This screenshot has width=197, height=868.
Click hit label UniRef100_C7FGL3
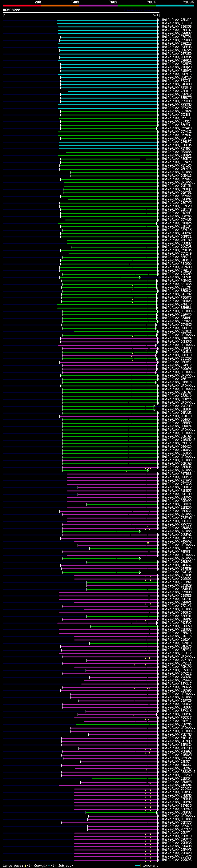(x=177, y=633)
